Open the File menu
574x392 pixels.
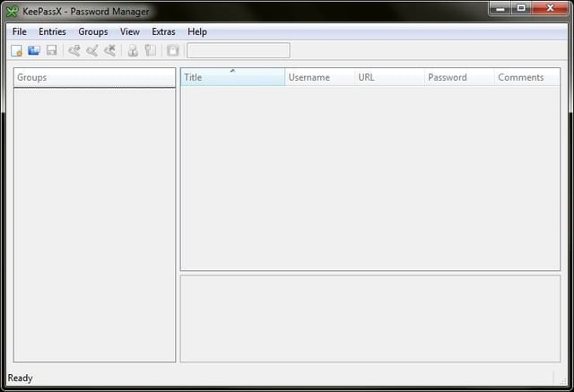[x=20, y=31]
